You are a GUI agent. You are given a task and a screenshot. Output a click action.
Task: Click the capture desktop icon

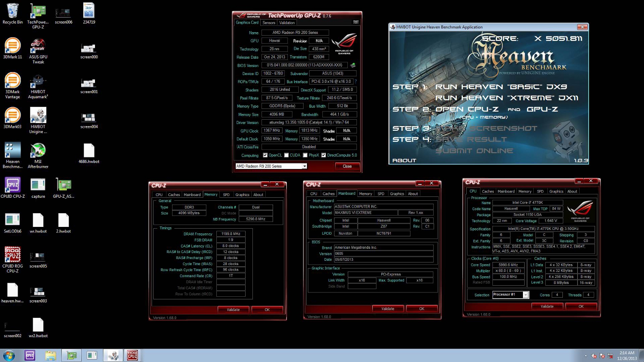(x=38, y=188)
